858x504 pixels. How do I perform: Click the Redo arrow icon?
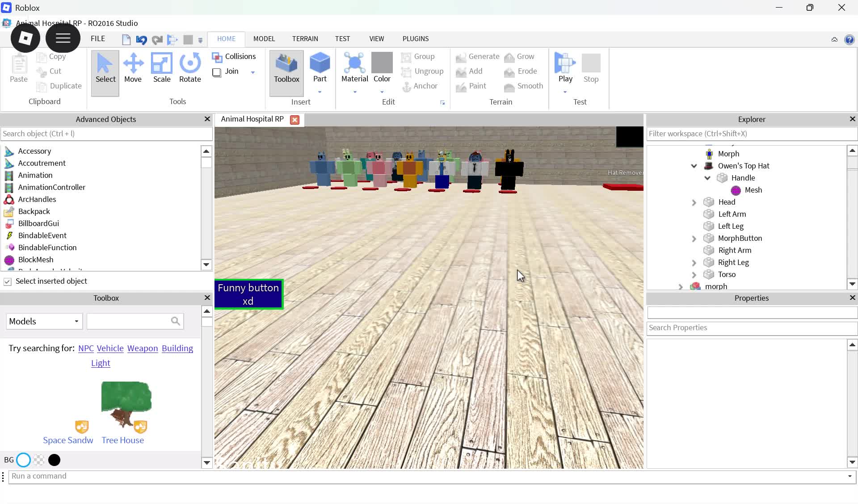[157, 40]
